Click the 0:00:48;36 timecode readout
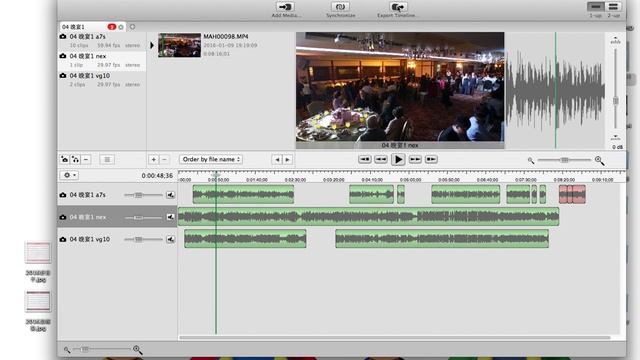Viewport: 640px width, 360px height. point(157,176)
